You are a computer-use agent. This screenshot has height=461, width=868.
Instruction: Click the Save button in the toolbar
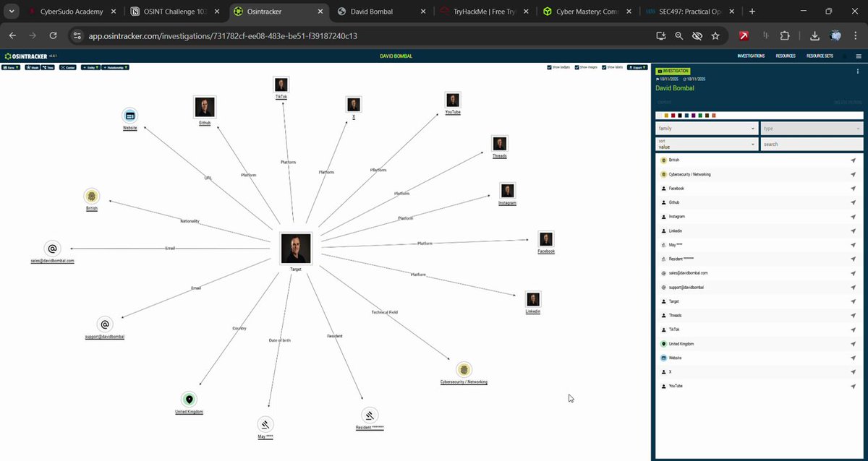click(x=11, y=67)
